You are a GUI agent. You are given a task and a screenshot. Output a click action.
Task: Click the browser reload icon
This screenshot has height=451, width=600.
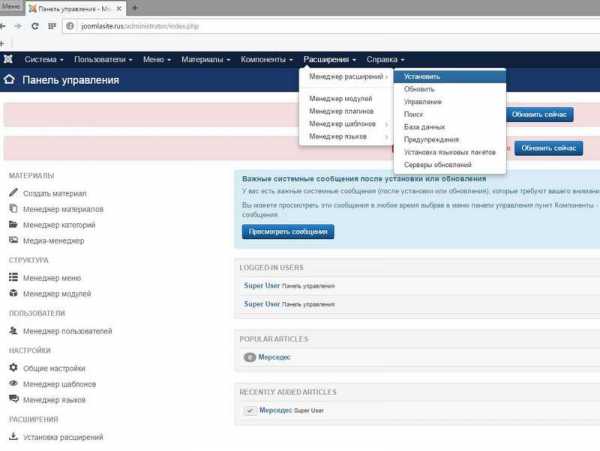point(35,26)
